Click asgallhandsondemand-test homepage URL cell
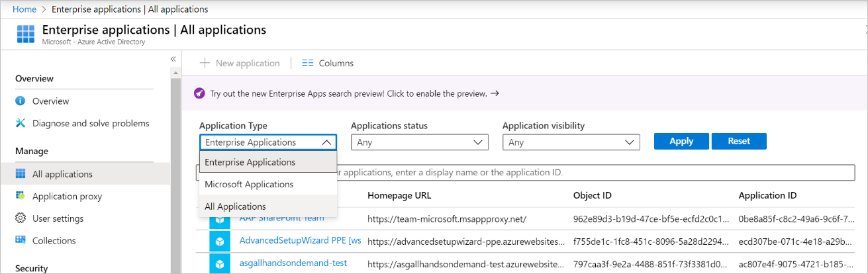868x274 pixels. (x=467, y=263)
